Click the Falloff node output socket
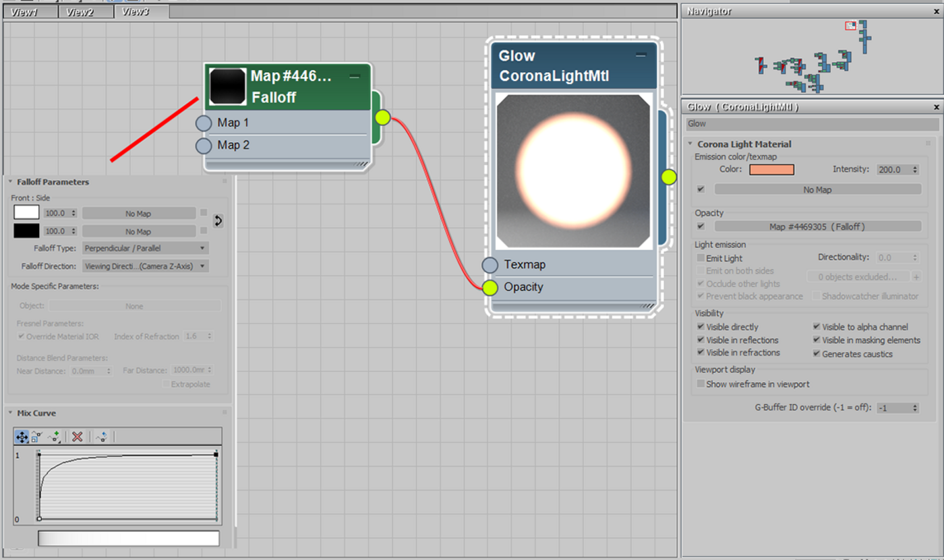 382,117
